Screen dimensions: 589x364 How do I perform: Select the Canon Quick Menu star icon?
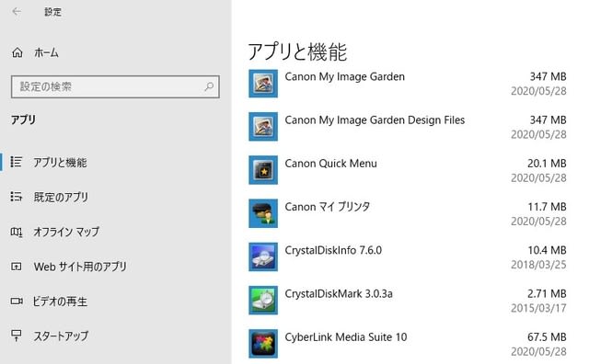tap(263, 170)
